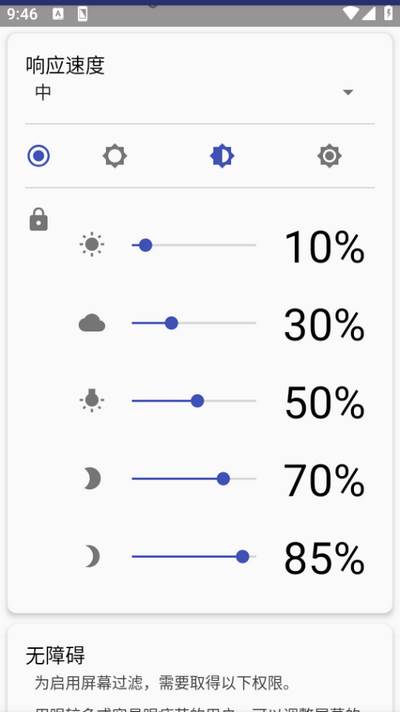Click the thick crescent moon at 70% row

[x=92, y=479]
